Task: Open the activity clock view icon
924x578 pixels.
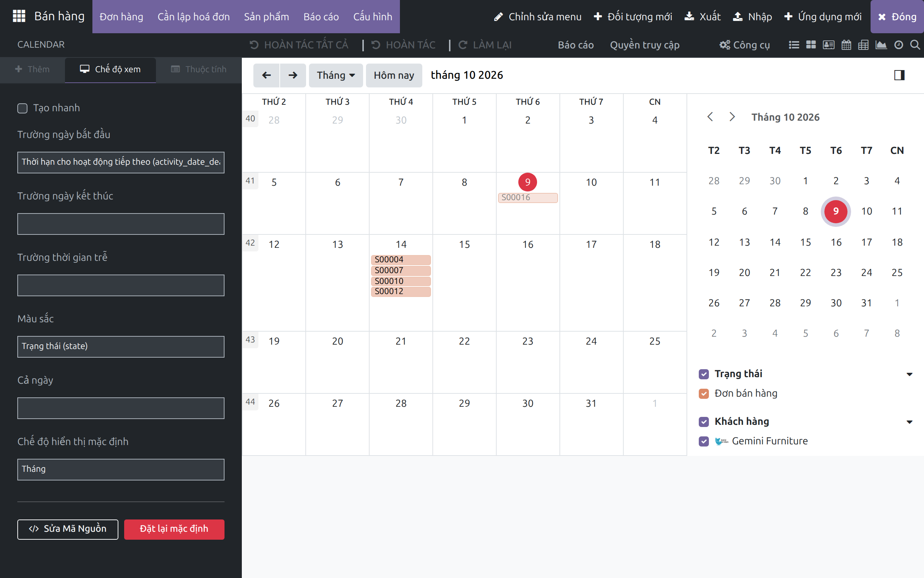Action: click(x=898, y=45)
